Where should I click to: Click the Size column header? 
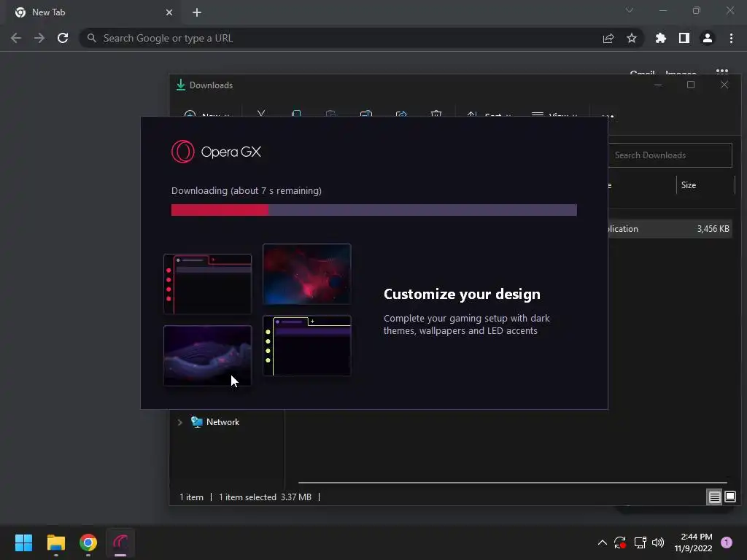pyautogui.click(x=705, y=185)
